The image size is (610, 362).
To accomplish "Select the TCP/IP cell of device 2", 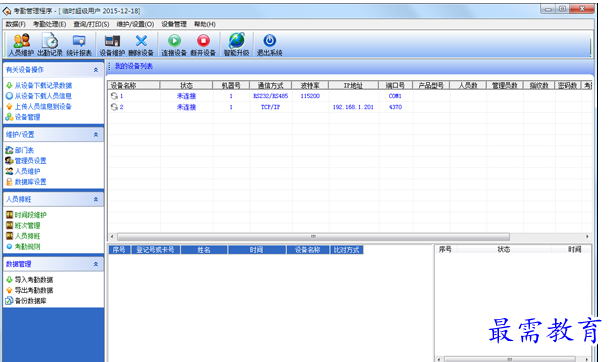I will [270, 107].
